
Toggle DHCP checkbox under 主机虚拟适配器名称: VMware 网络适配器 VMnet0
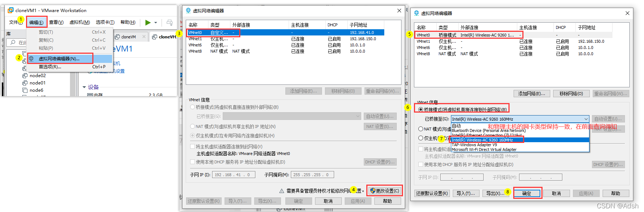pyautogui.click(x=193, y=162)
